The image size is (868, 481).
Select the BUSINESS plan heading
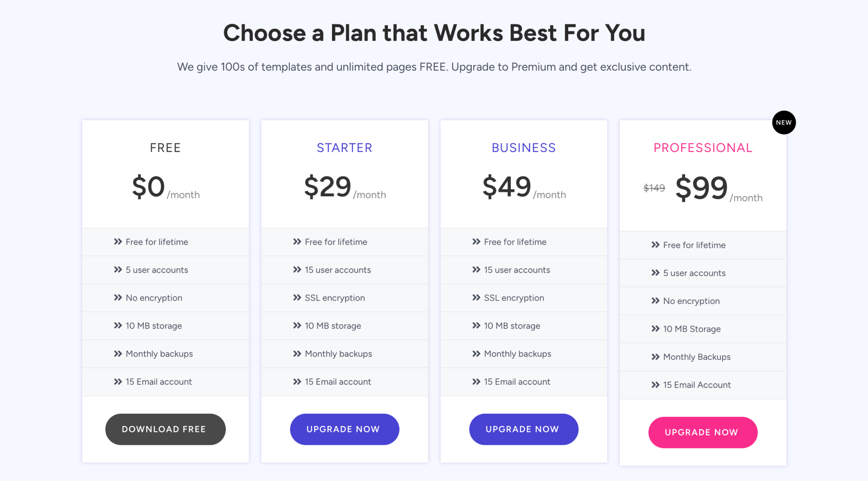523,148
